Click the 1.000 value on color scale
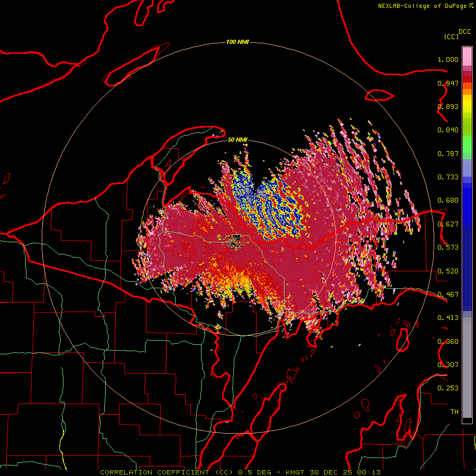Image resolution: width=476 pixels, height=476 pixels. tap(448, 59)
